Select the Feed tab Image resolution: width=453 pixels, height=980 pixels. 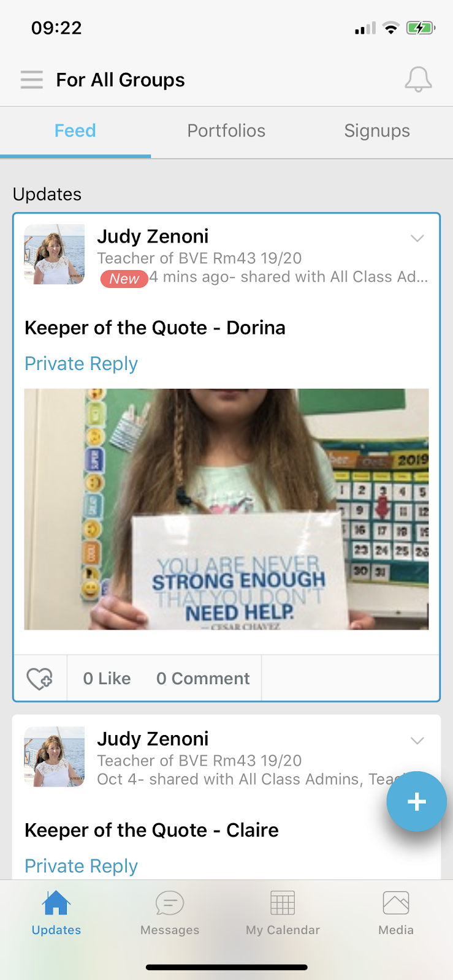[x=75, y=130]
